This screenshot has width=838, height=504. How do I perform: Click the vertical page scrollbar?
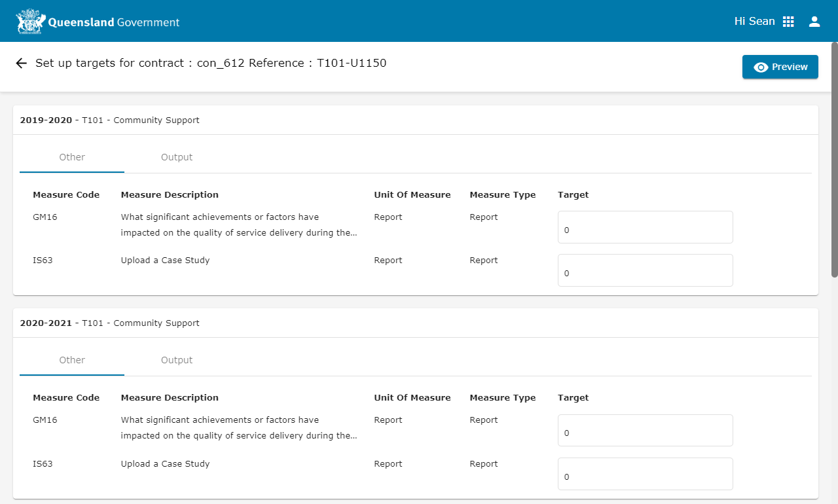click(x=834, y=160)
